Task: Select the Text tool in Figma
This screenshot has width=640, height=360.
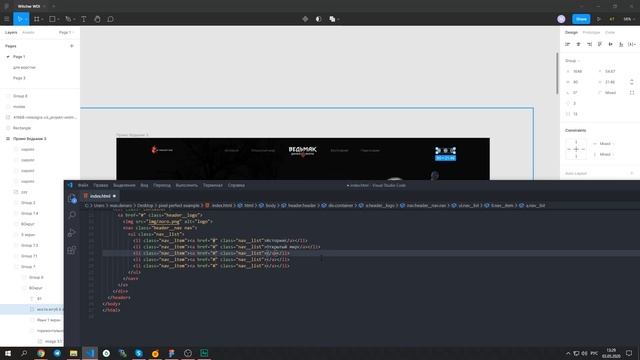Action: 84,19
